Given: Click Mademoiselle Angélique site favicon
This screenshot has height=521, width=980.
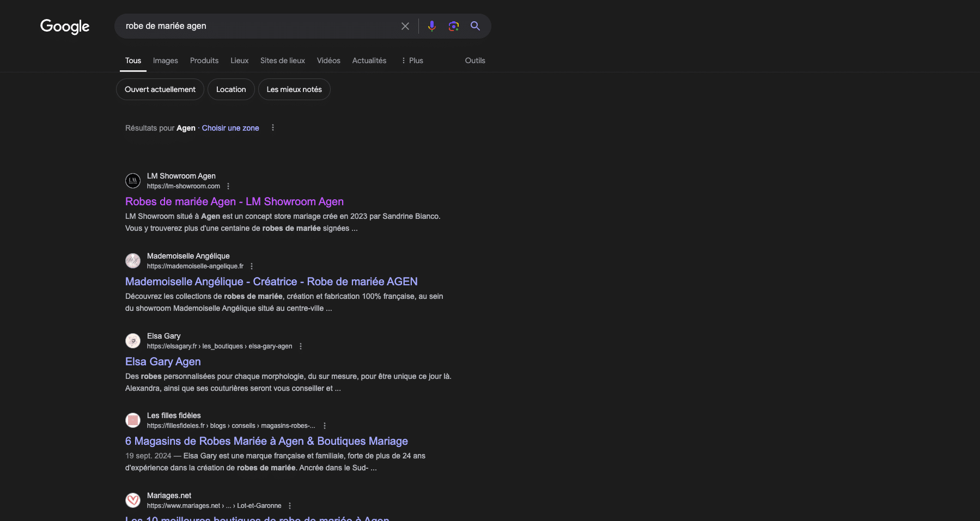Looking at the screenshot, I should click(x=133, y=261).
